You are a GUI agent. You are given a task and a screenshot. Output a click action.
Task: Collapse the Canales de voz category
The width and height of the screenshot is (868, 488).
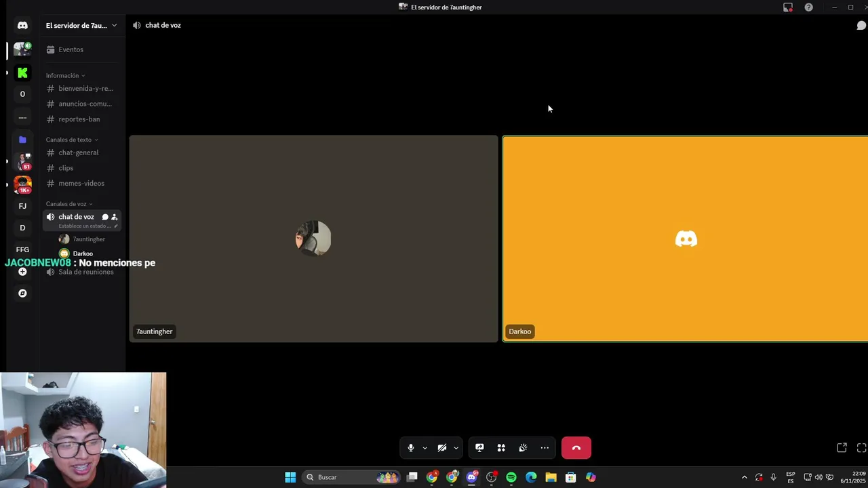[69, 204]
